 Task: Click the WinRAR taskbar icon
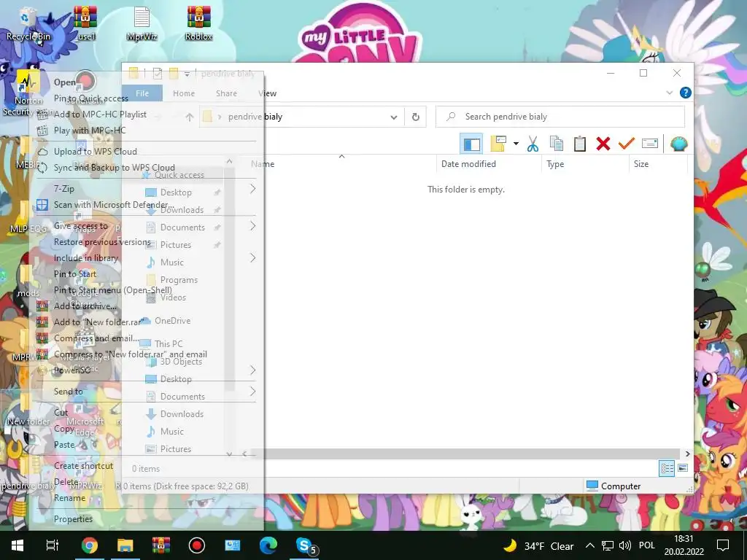(x=160, y=545)
